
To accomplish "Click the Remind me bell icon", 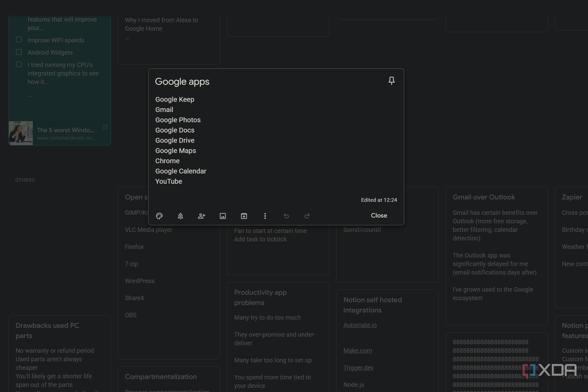I will click(x=180, y=216).
